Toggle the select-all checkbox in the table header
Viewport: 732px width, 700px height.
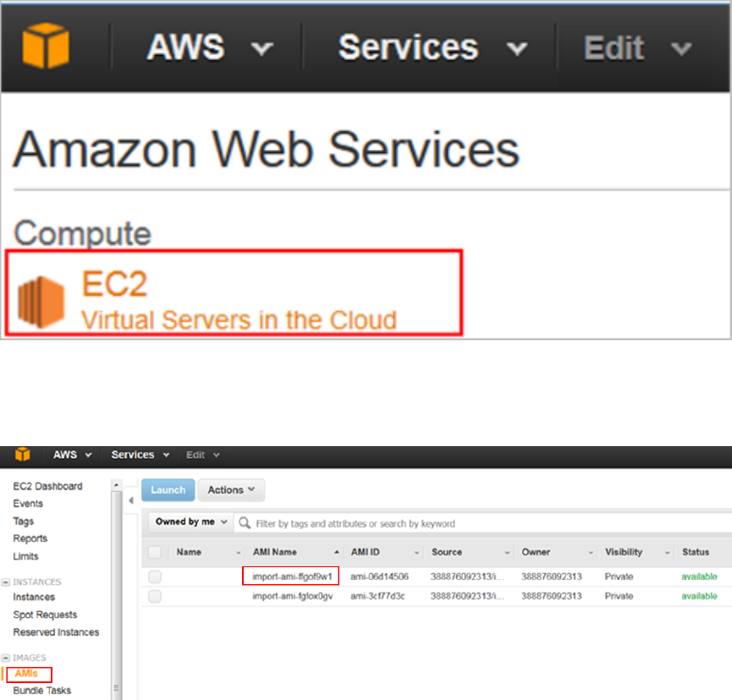pyautogui.click(x=155, y=552)
